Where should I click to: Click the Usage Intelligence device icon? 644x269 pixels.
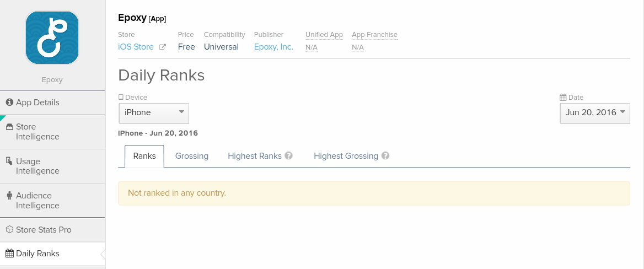[x=9, y=161]
